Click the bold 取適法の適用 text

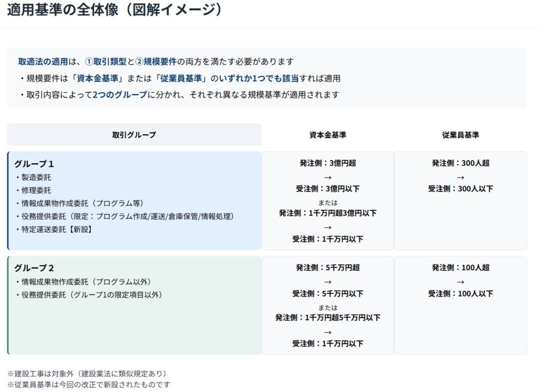point(43,61)
